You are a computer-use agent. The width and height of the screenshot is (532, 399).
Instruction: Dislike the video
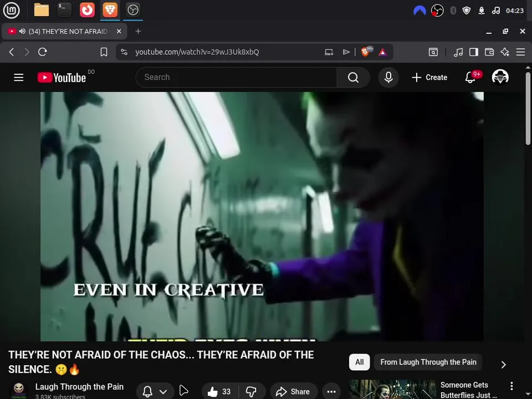[x=252, y=392]
